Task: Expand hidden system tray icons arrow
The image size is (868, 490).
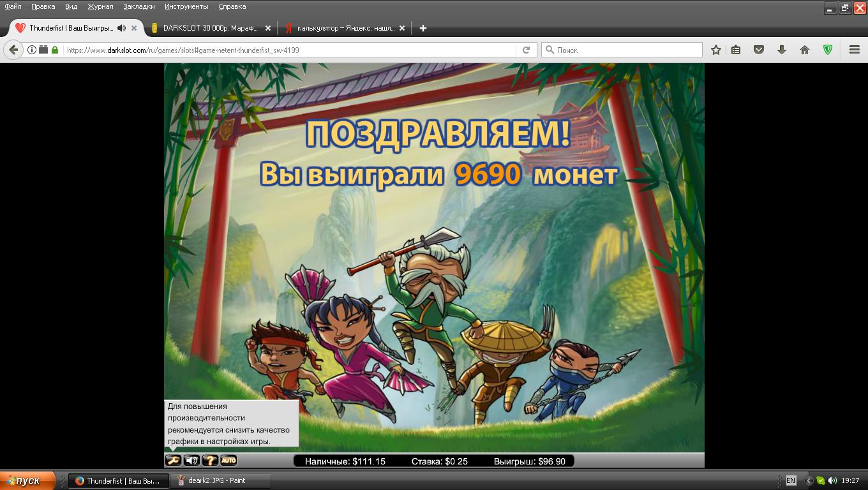Action: click(809, 481)
